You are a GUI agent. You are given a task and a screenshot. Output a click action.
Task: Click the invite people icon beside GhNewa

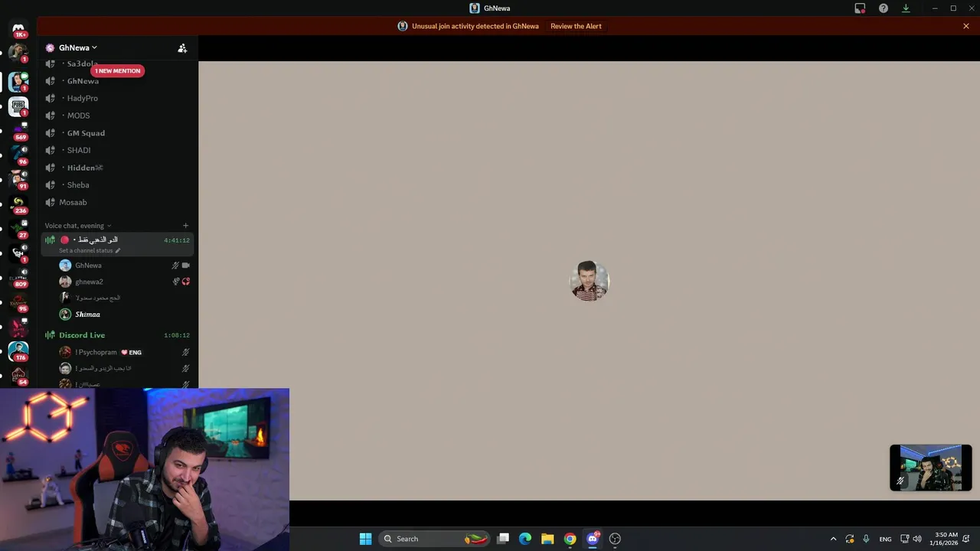click(182, 47)
